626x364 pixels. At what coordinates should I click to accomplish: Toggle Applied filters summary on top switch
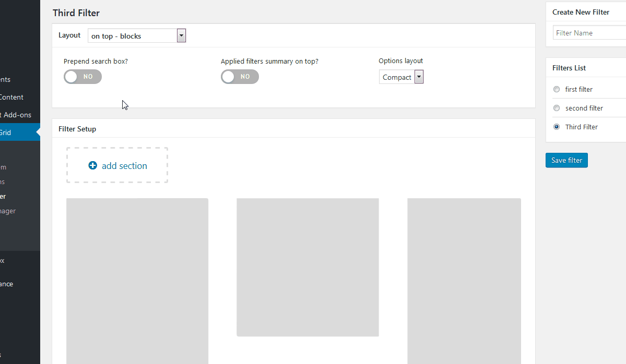tap(240, 77)
